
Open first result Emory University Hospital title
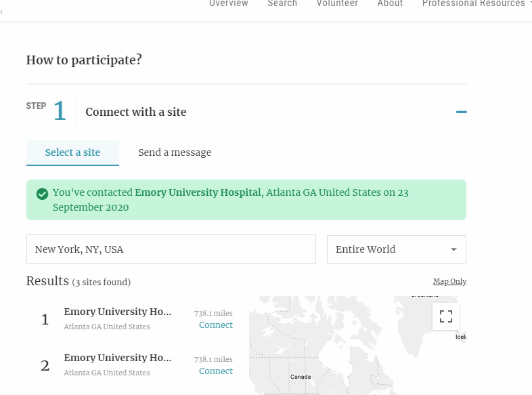coord(118,312)
